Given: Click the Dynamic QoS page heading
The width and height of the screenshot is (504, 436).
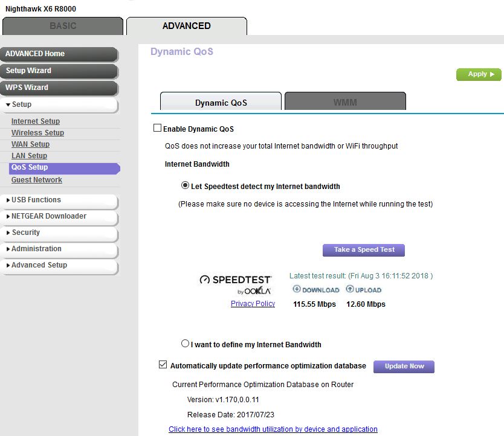Looking at the screenshot, I should pyautogui.click(x=182, y=52).
